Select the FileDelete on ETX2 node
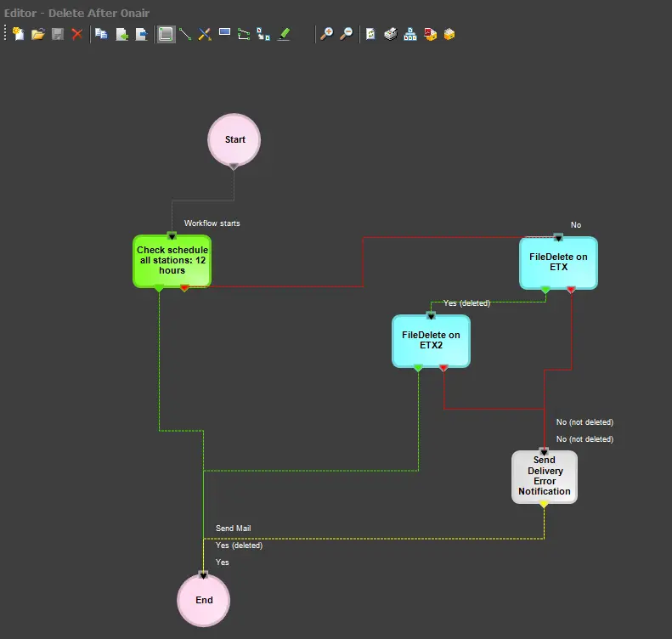The image size is (672, 639). pyautogui.click(x=431, y=341)
